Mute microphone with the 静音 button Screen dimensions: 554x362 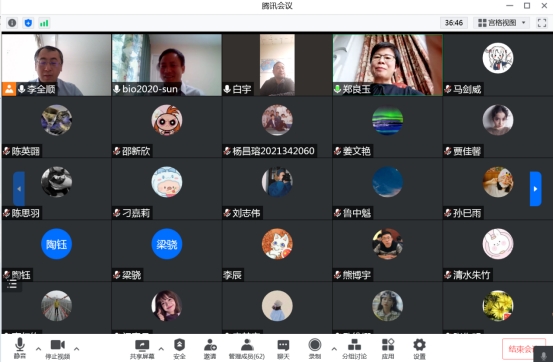coord(20,348)
